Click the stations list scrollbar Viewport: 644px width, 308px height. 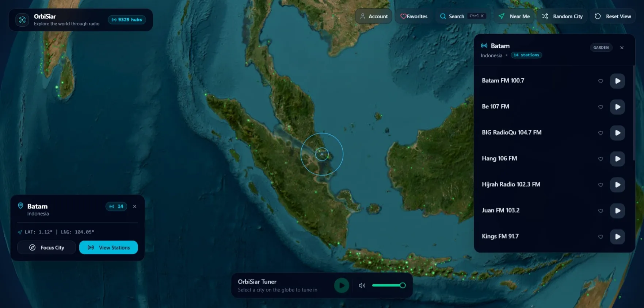(x=633, y=113)
